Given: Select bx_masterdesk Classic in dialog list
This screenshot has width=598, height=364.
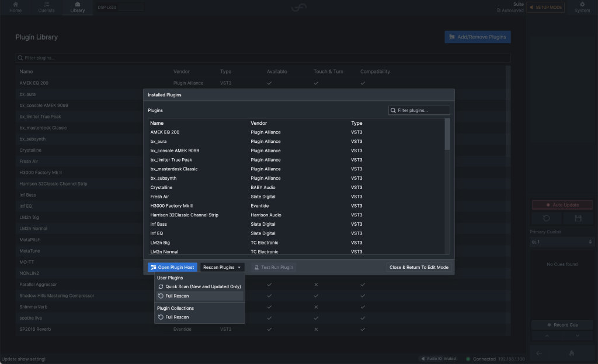Looking at the screenshot, I should 296,169.
